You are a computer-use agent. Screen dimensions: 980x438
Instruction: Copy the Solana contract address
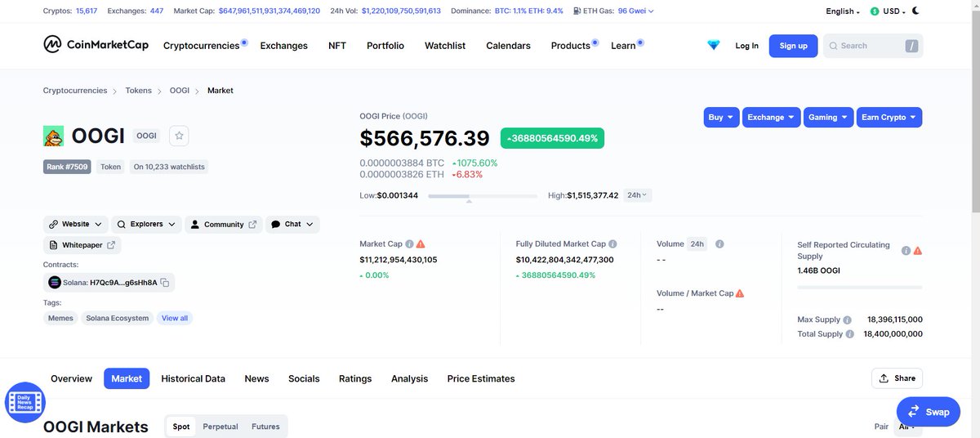point(165,283)
